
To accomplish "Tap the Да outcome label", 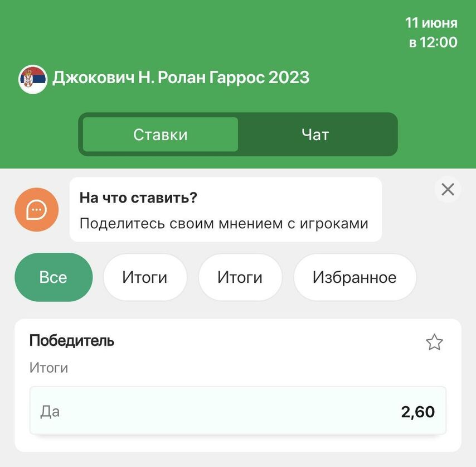I will pos(50,412).
